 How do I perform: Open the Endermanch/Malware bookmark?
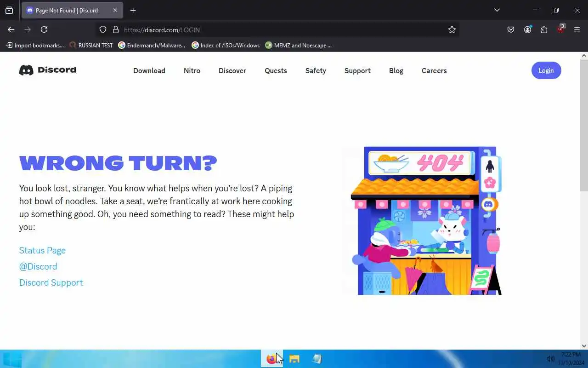(x=152, y=45)
